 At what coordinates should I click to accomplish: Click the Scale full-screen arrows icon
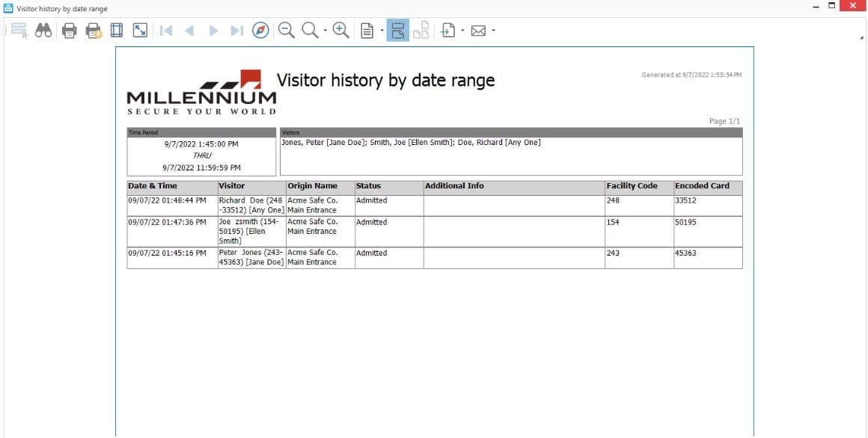click(140, 31)
